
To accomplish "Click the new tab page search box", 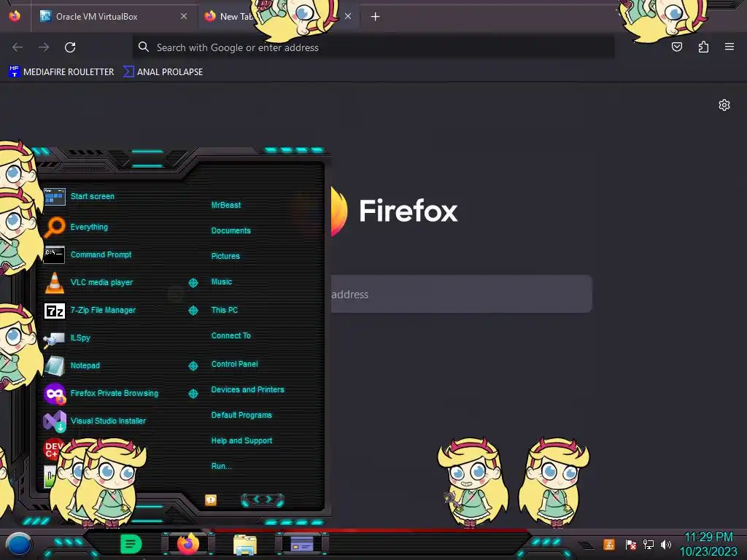I will 461,294.
